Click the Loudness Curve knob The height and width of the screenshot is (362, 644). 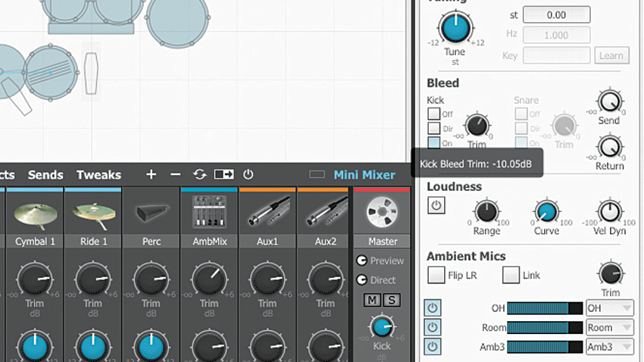click(x=547, y=212)
